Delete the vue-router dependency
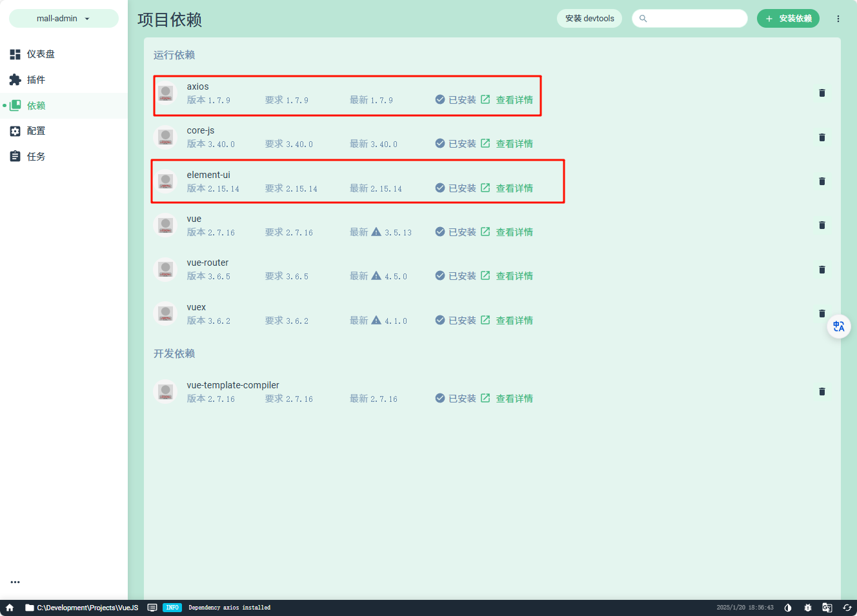This screenshot has height=616, width=857. 822,270
